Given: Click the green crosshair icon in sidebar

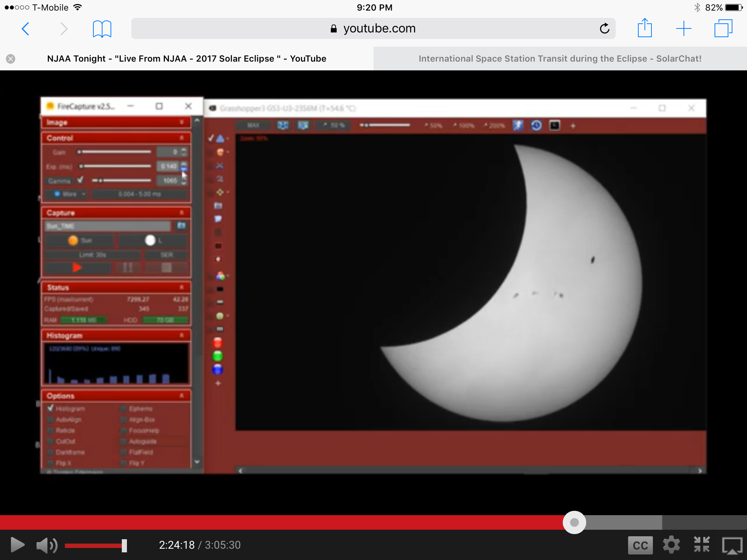Looking at the screenshot, I should (220, 192).
